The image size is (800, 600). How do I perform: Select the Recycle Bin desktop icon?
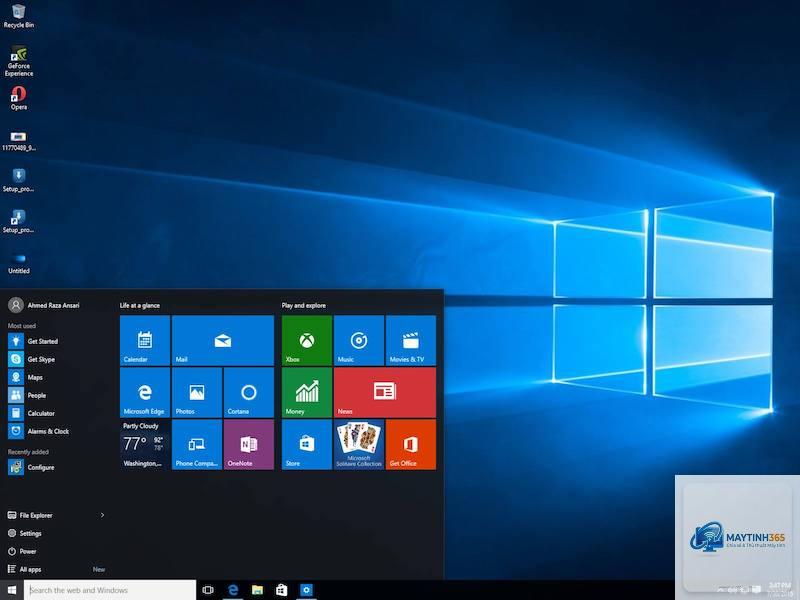pos(19,16)
